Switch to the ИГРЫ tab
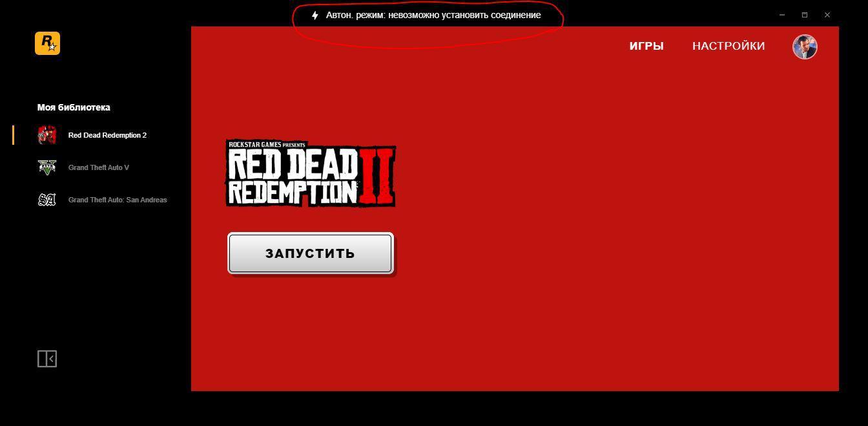Viewport: 868px width, 426px height. (x=646, y=46)
